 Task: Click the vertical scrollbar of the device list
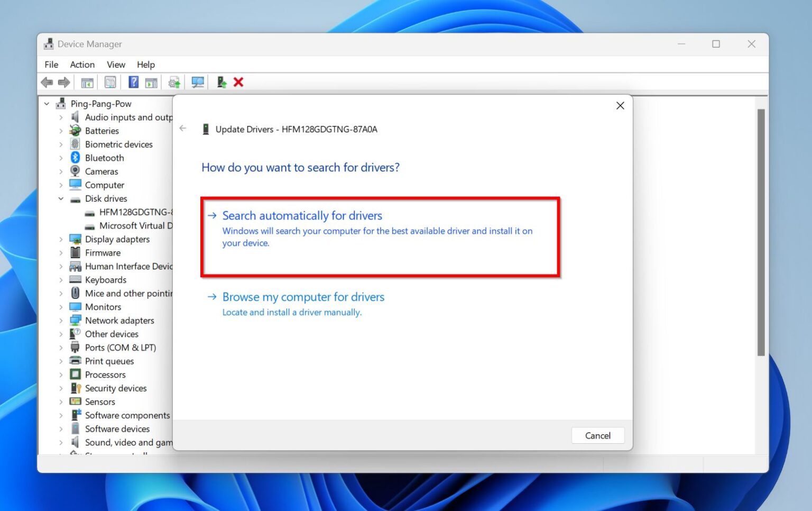coord(761,232)
